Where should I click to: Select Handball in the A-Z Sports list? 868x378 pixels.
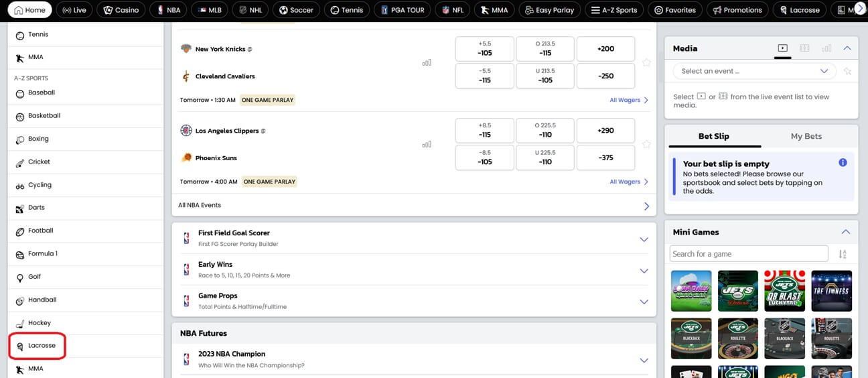[x=86, y=300]
